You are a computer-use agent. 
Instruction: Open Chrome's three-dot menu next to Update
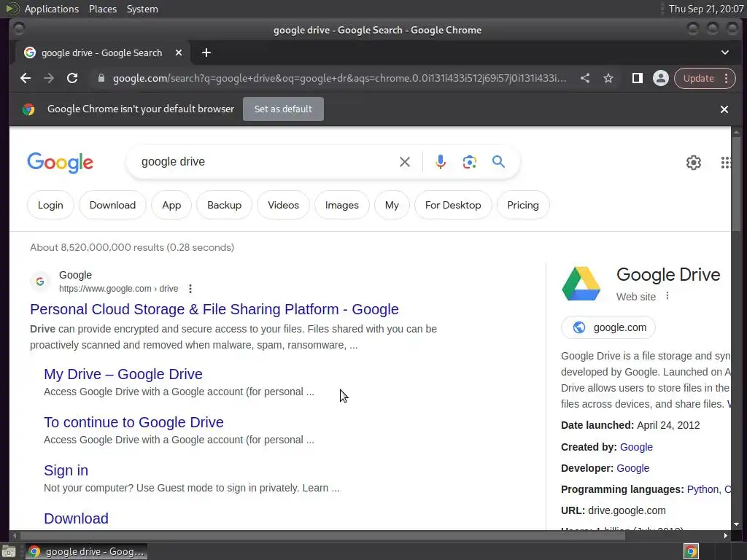726,78
